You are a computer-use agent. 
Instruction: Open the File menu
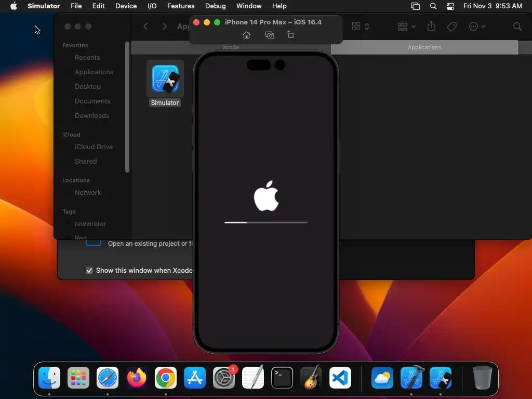[76, 6]
